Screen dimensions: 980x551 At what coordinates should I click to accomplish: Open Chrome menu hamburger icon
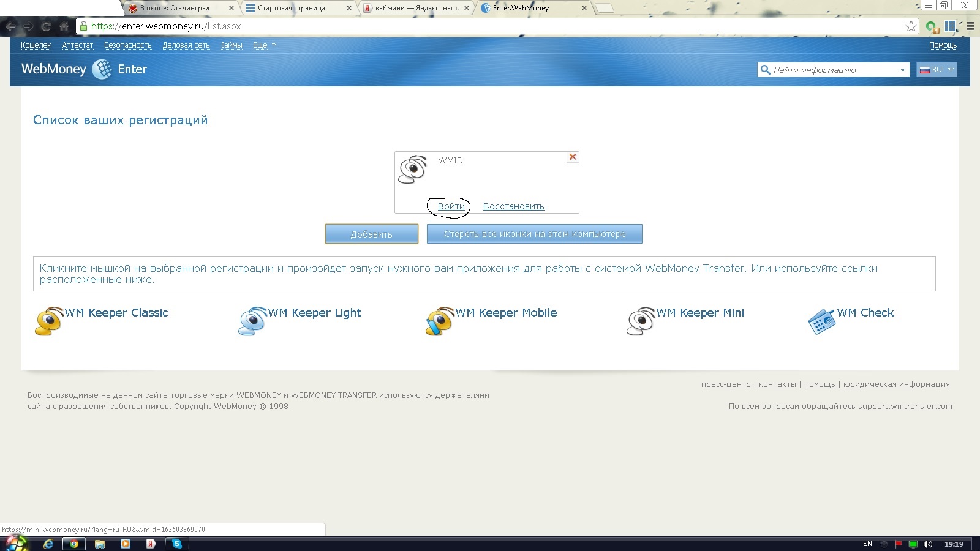click(x=970, y=26)
